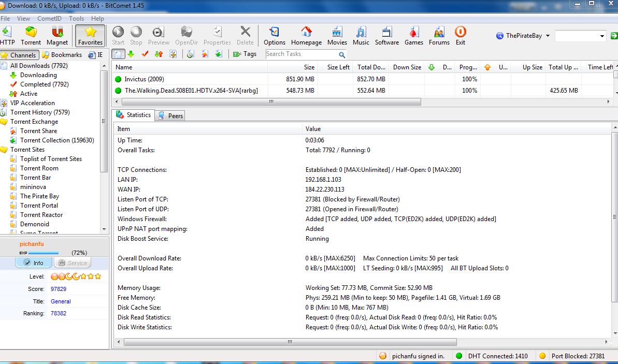Viewport: 618px width, 364px height.
Task: Click the EXP progress bar at 72%
Action: coord(44,253)
